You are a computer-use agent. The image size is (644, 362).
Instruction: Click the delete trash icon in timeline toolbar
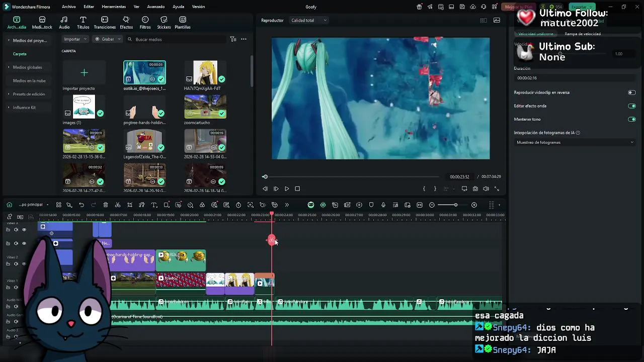[x=106, y=205]
